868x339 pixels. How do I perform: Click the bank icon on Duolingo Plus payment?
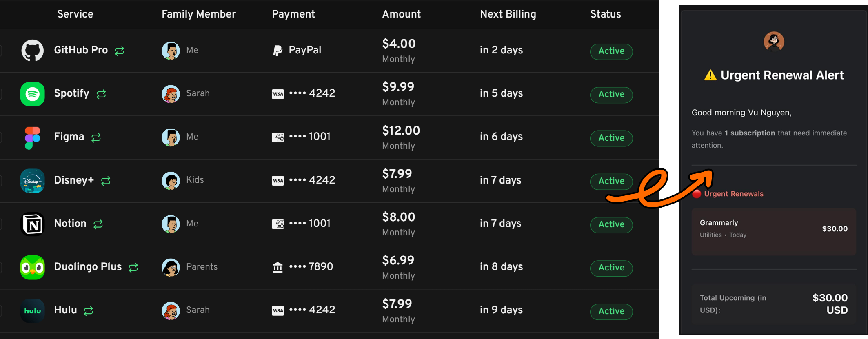click(x=277, y=266)
